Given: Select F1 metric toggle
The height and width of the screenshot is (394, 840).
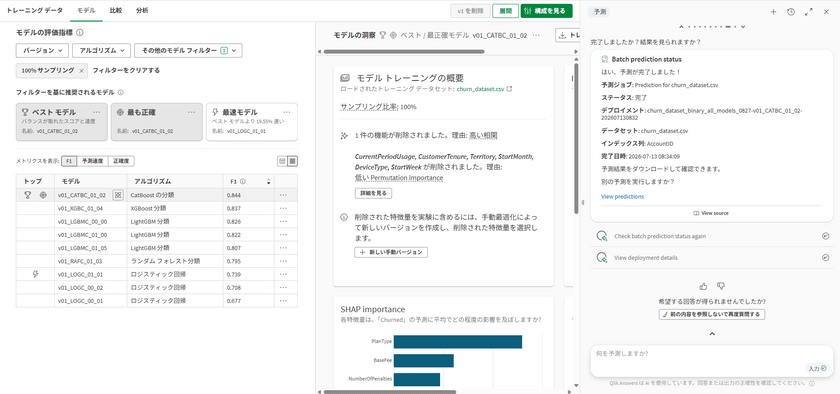Looking at the screenshot, I should point(69,161).
